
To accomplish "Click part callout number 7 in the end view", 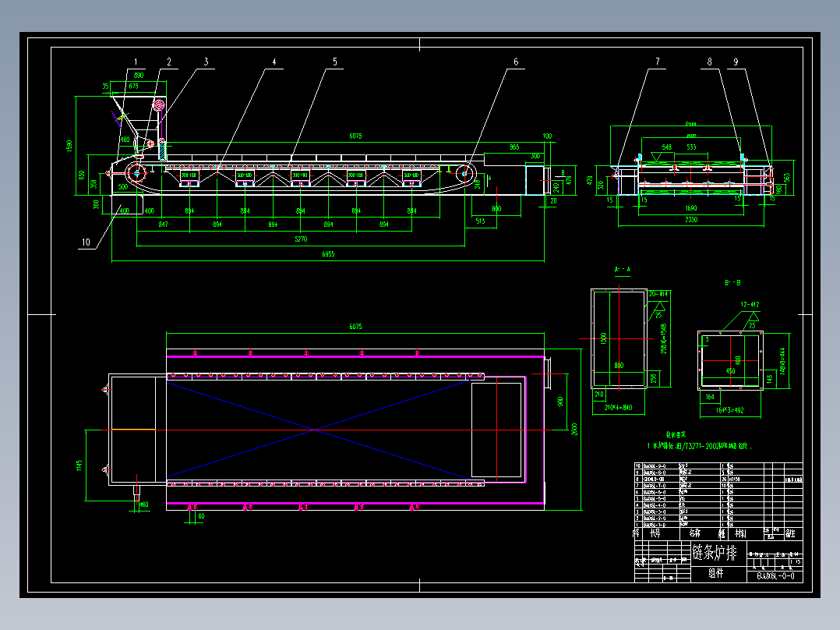I will click(658, 62).
